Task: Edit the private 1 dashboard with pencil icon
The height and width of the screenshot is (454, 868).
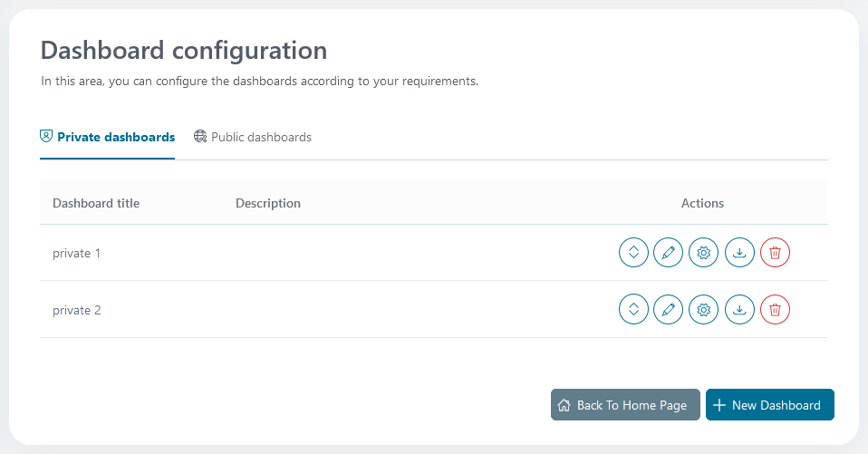Action: coord(669,253)
